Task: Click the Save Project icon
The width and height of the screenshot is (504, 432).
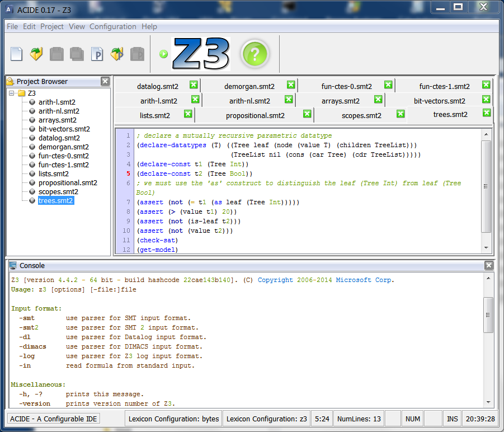Action: pos(137,54)
